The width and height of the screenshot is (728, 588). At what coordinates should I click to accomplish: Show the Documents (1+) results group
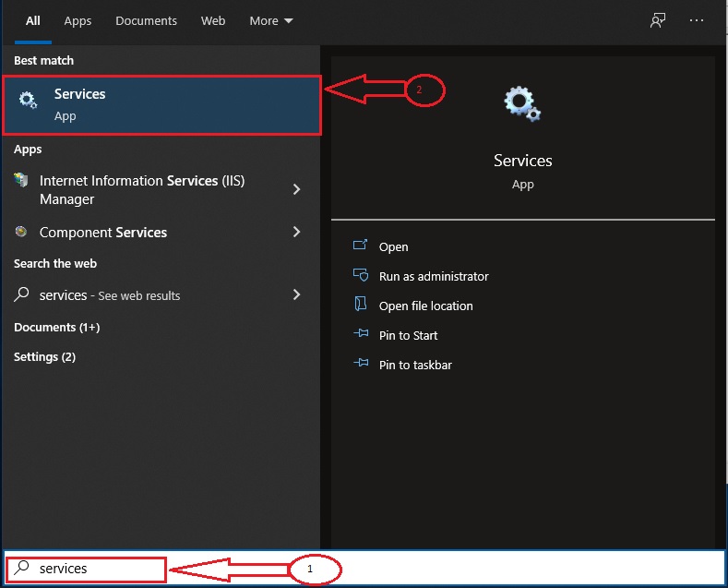[x=56, y=327]
